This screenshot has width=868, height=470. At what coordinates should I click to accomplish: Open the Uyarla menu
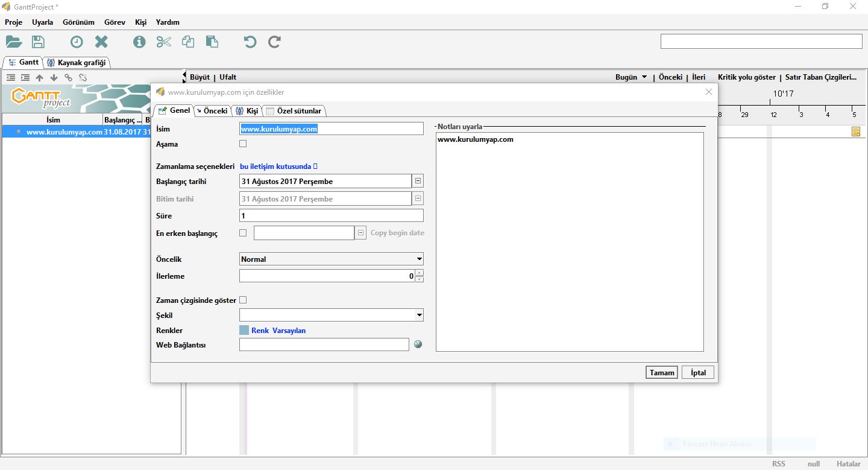point(42,22)
